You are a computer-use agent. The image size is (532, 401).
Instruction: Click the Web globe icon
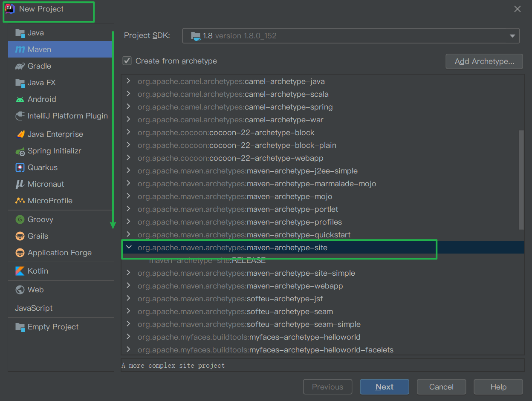pos(20,290)
